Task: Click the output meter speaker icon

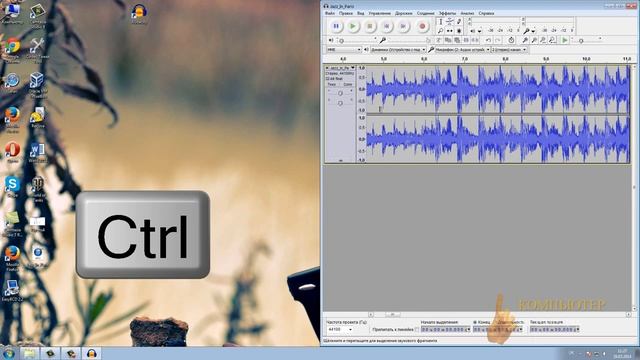Action: click(473, 31)
